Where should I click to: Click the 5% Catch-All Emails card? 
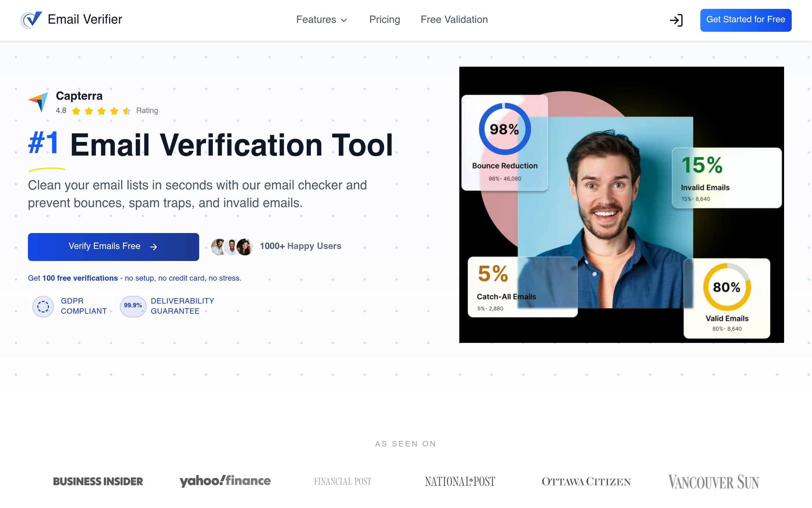(x=522, y=287)
